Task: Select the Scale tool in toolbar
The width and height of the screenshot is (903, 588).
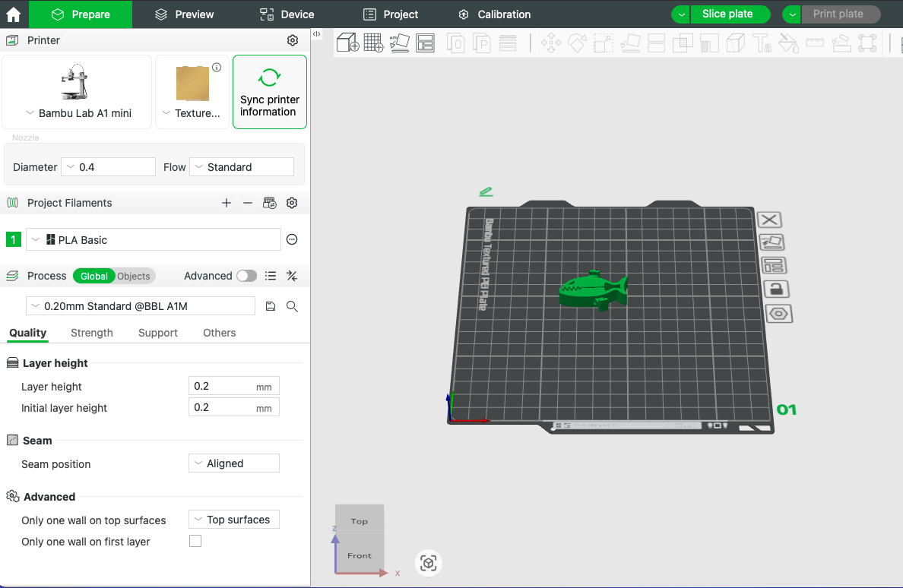Action: [x=603, y=43]
